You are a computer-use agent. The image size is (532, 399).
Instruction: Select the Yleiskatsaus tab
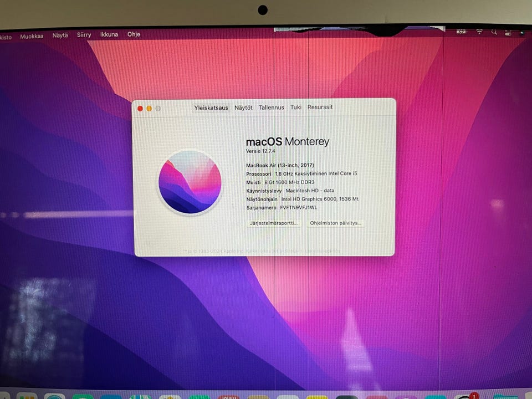[x=211, y=108]
